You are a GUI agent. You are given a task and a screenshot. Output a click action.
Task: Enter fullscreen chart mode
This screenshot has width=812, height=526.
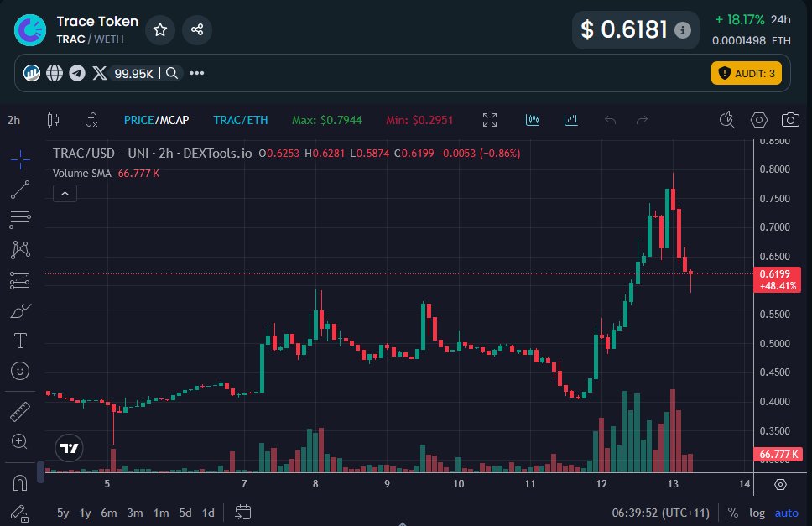coord(489,120)
